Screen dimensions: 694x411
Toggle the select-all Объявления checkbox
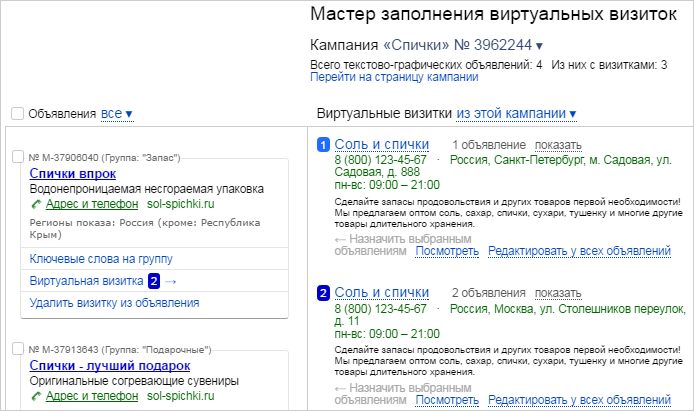point(17,114)
